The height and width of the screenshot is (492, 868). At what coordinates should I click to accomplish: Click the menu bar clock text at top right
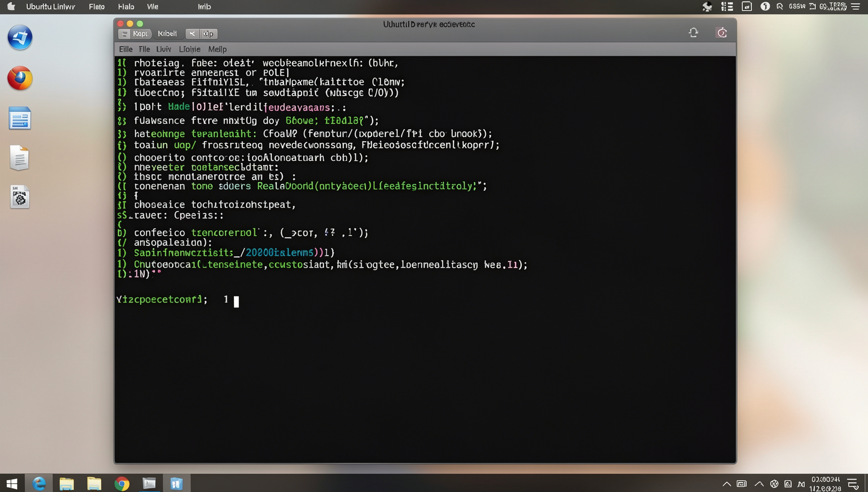pos(833,7)
